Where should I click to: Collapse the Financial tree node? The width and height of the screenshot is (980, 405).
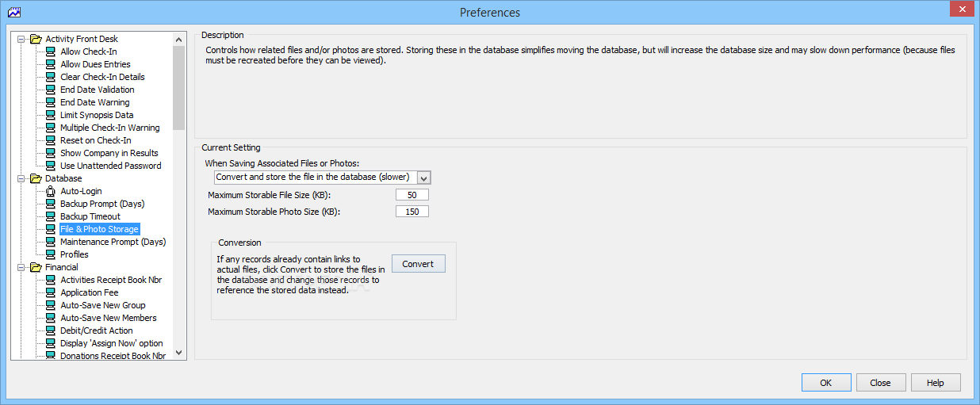pyautogui.click(x=21, y=267)
